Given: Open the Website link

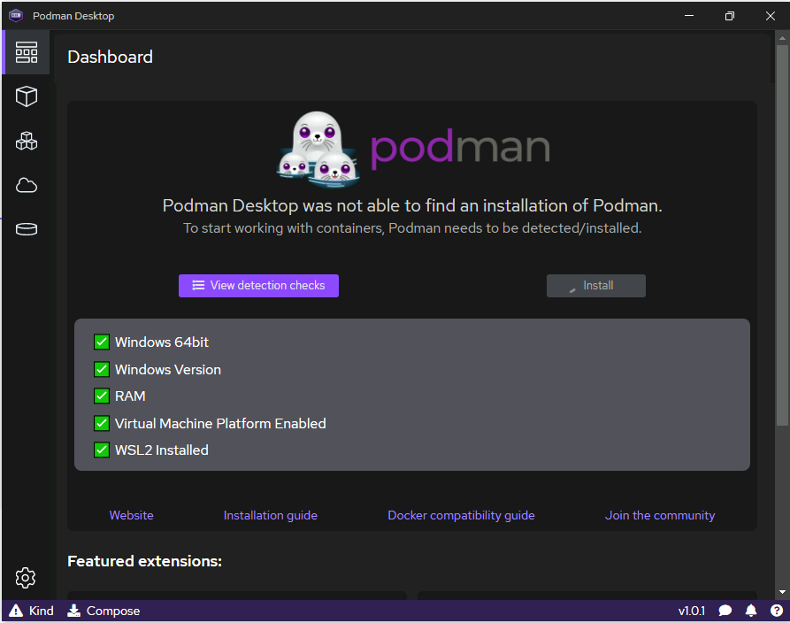Looking at the screenshot, I should pyautogui.click(x=131, y=515).
